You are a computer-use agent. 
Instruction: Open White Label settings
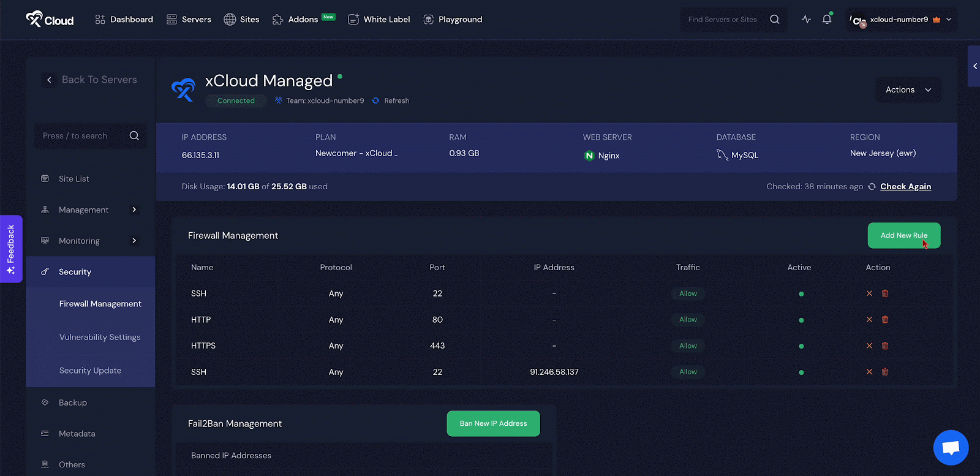[379, 20]
